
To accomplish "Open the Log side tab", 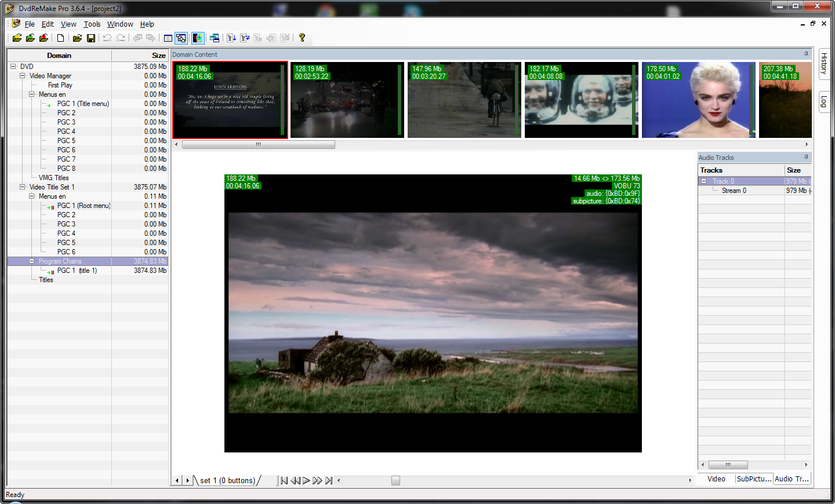I will 824,102.
